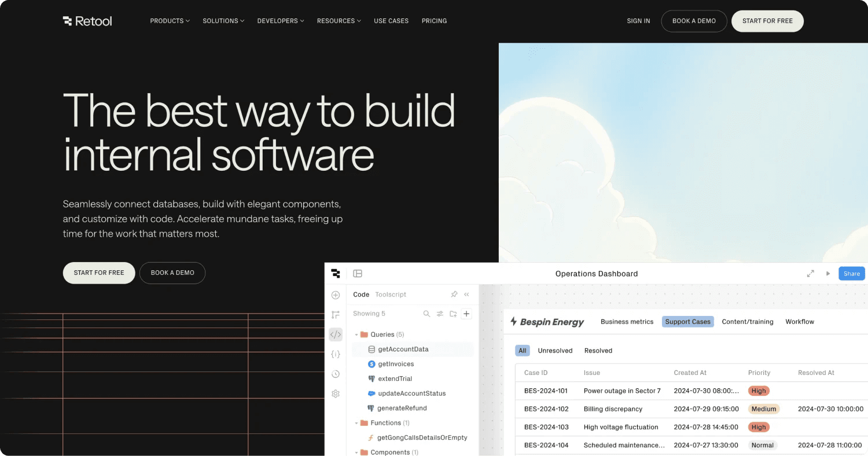Select the Resolved filter option
The height and width of the screenshot is (456, 868).
click(x=598, y=350)
